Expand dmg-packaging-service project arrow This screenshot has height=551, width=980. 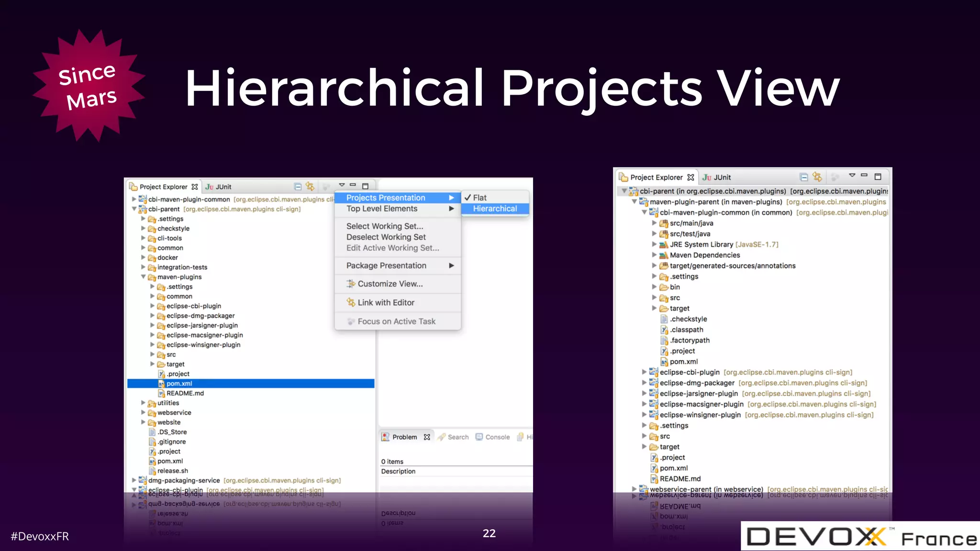tap(134, 480)
